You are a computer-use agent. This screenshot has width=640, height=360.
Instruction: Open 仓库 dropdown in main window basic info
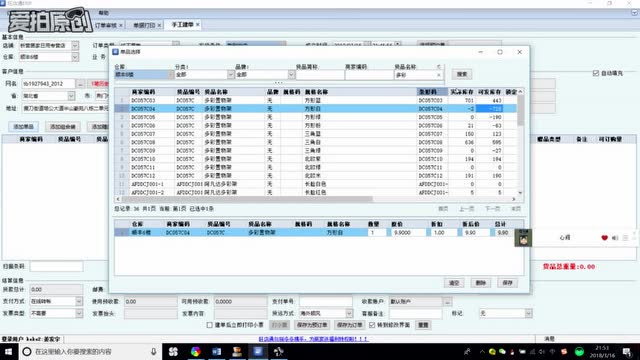75,57
